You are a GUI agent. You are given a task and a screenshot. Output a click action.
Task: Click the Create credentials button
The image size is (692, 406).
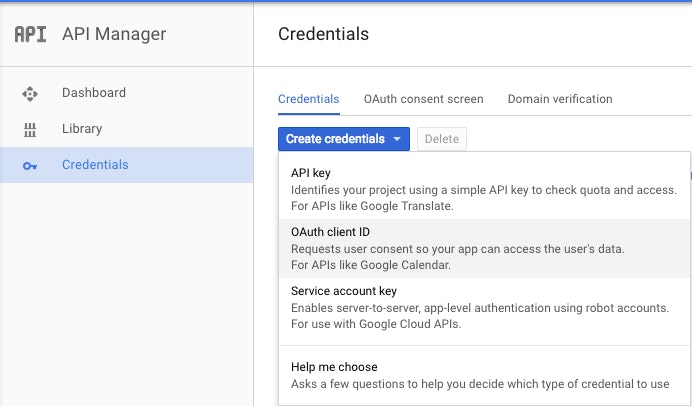(344, 139)
